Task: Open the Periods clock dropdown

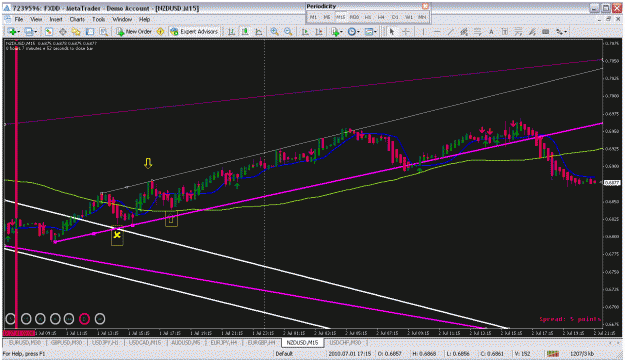Action: (353, 31)
